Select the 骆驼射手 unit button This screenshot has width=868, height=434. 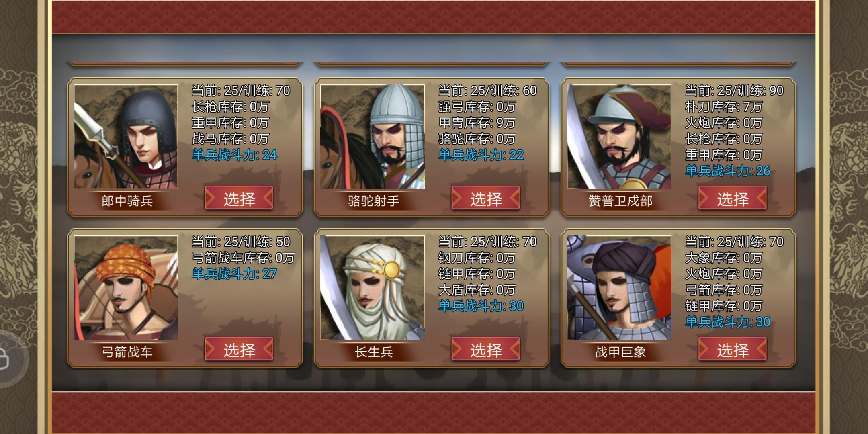(x=486, y=198)
